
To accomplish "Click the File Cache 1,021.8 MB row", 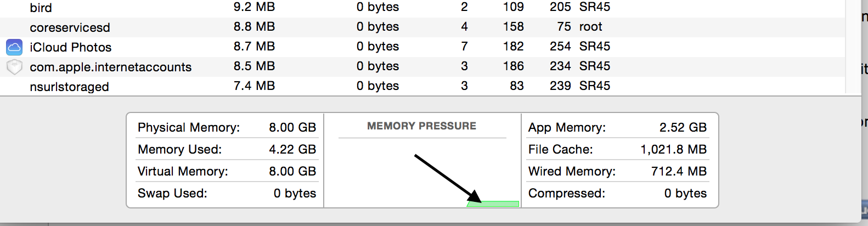I will [x=617, y=149].
